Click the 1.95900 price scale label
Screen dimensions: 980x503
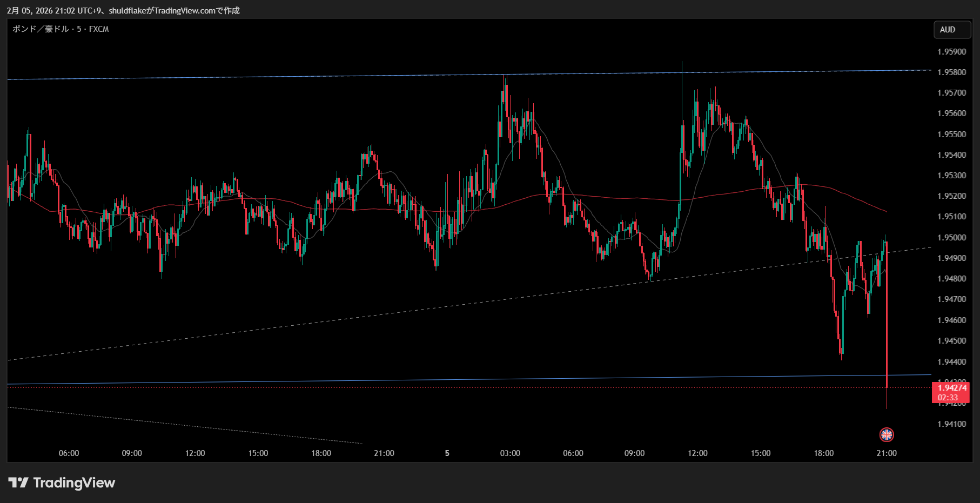tap(951, 52)
